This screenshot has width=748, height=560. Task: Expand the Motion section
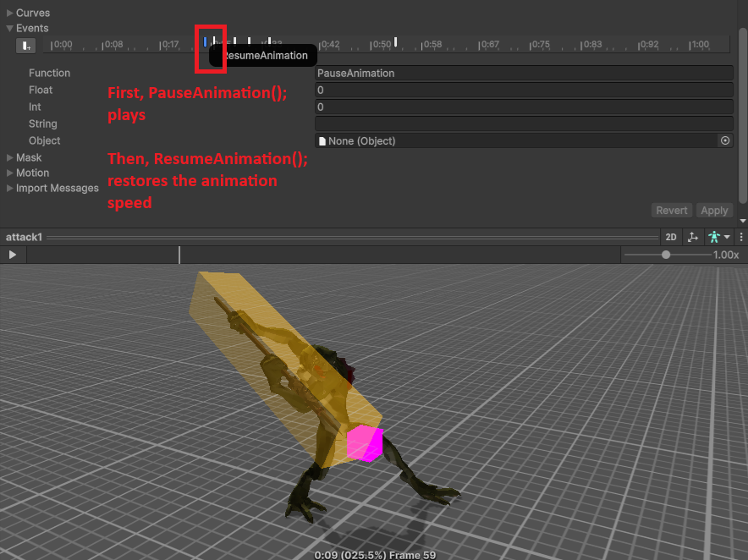tap(10, 173)
